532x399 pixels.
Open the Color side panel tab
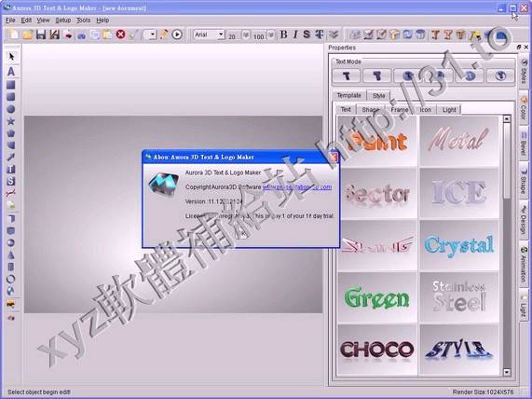coord(525,109)
